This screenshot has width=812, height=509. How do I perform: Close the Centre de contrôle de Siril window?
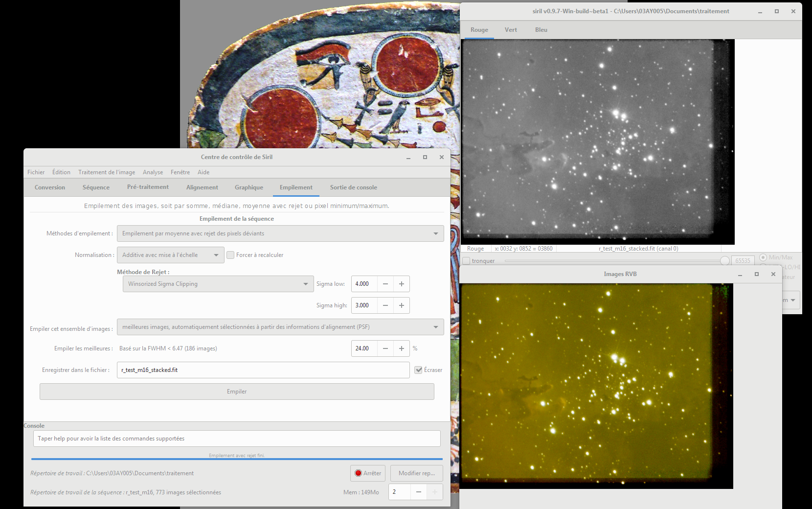point(442,157)
